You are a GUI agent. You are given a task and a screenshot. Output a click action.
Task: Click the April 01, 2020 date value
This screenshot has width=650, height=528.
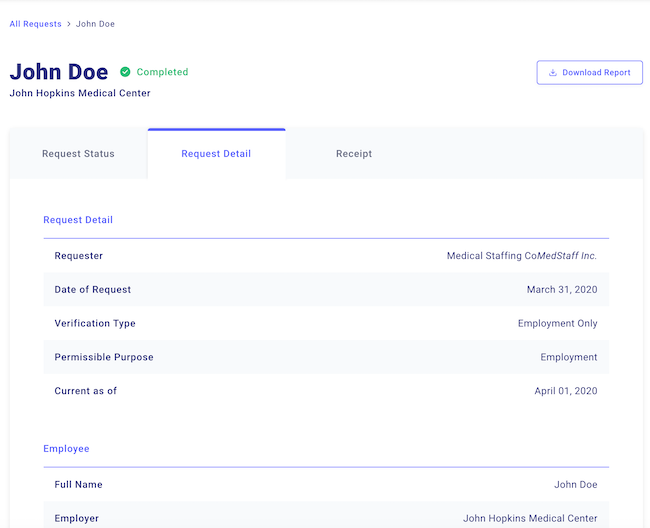coord(565,391)
